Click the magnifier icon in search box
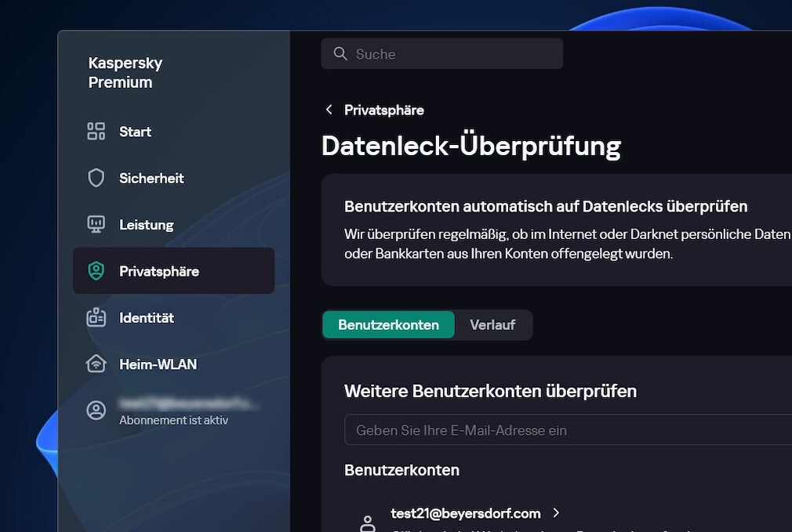792x532 pixels. 340,53
